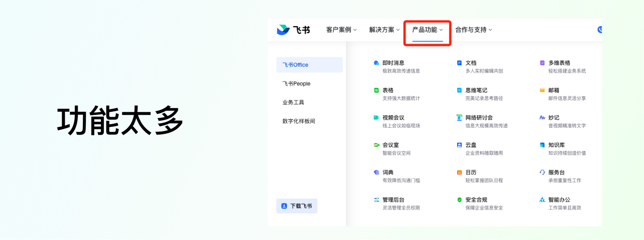This screenshot has height=240, width=644.
Task: Click the 日历 calendar icon
Action: pos(459,173)
